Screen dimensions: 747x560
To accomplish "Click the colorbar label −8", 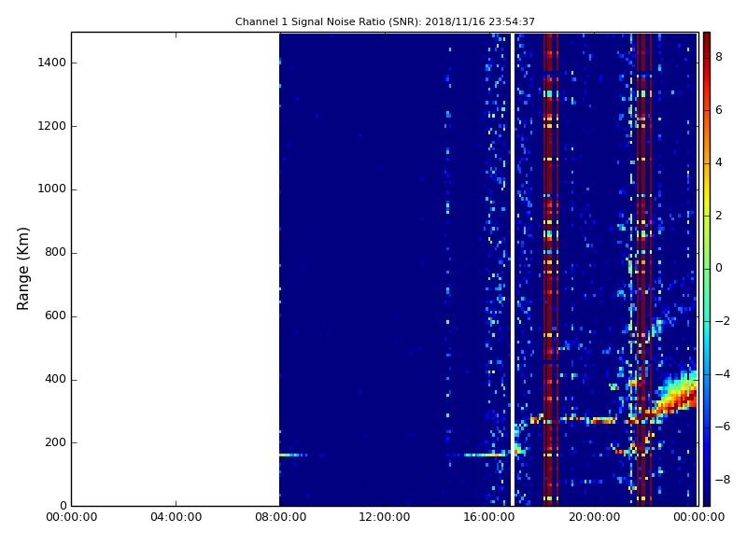I will (x=723, y=480).
